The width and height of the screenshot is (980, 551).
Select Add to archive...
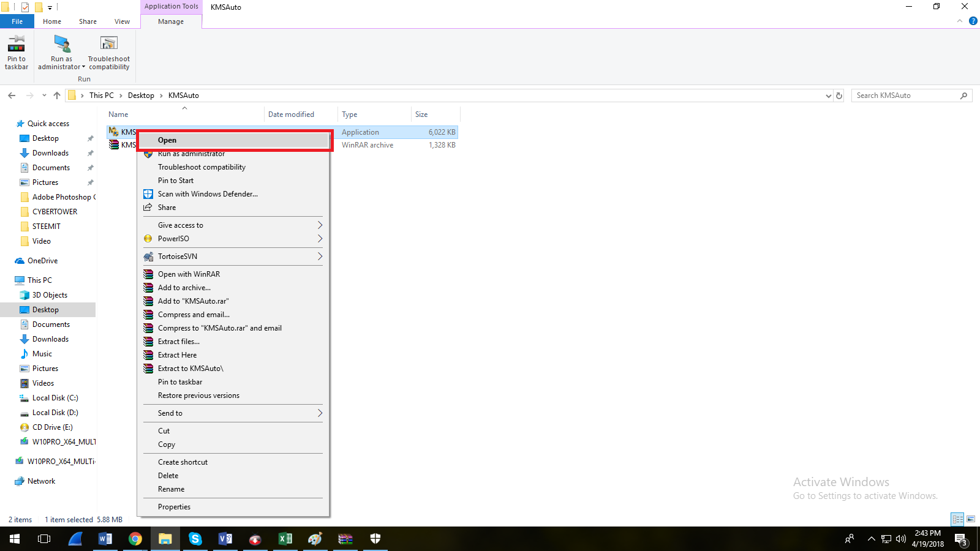233,288
